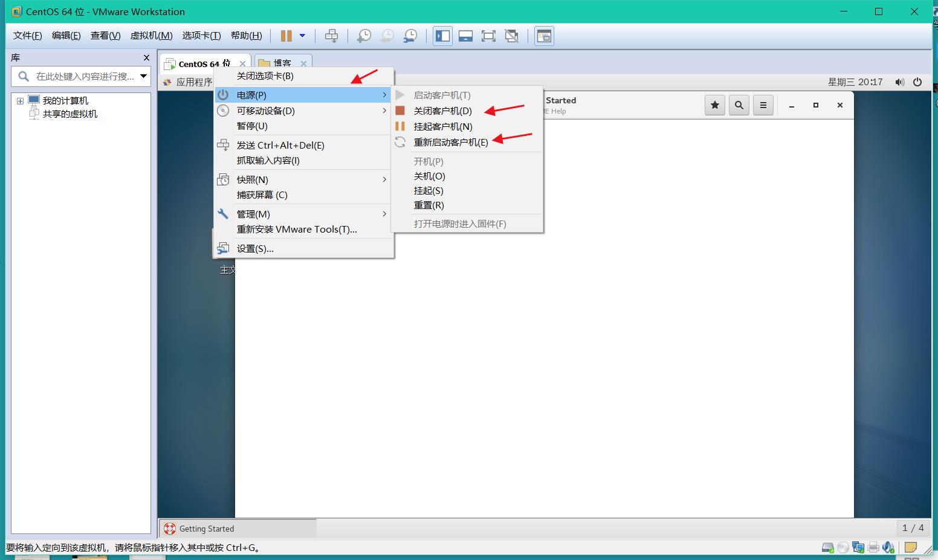Click the revert to snapshot toolbar icon
The width and height of the screenshot is (938, 560).
tap(387, 36)
